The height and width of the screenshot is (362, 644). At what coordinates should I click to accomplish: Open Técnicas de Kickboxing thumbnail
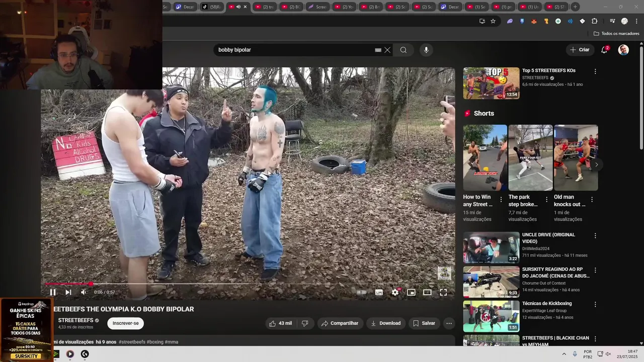(x=491, y=316)
